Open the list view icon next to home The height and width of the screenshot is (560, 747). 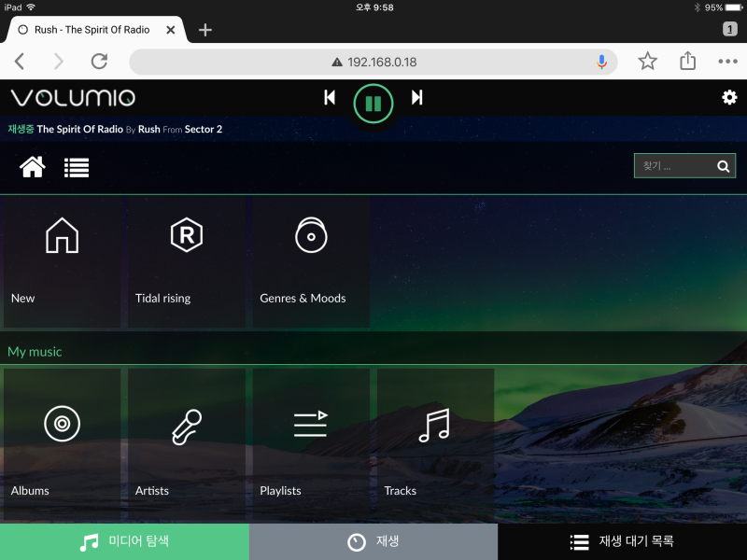pos(76,167)
